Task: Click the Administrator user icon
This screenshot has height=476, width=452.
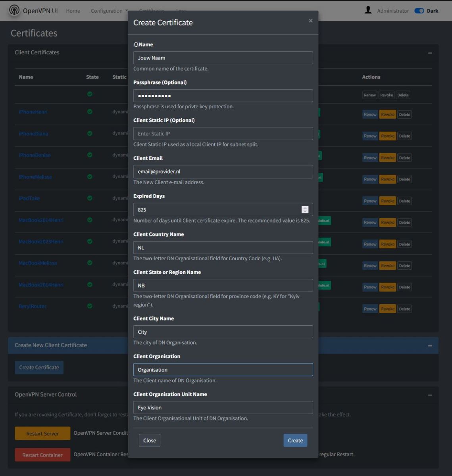Action: (368, 10)
